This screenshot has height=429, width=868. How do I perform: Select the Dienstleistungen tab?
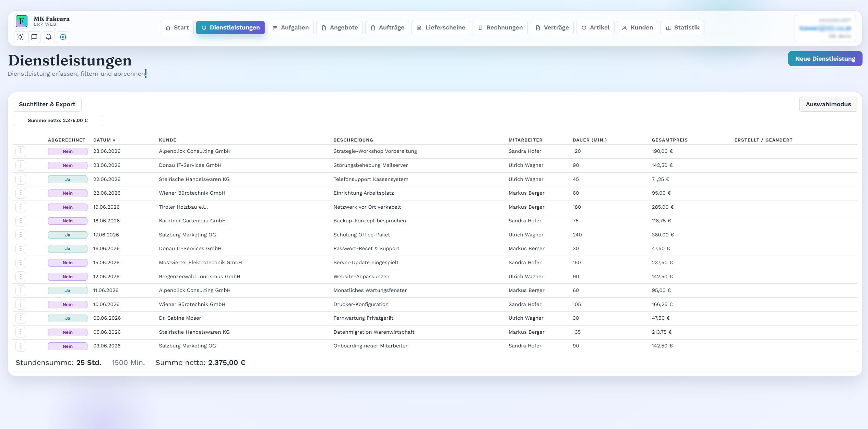click(230, 27)
